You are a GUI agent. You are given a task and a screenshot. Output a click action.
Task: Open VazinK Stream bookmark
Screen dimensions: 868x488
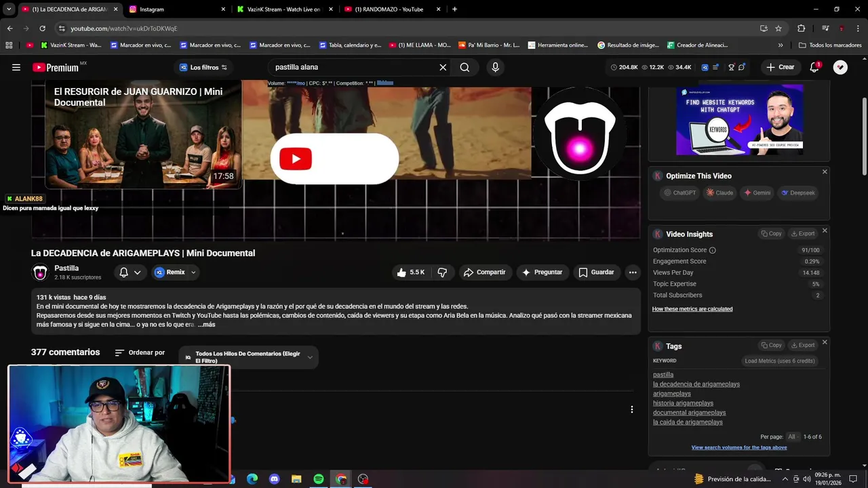[71, 45]
